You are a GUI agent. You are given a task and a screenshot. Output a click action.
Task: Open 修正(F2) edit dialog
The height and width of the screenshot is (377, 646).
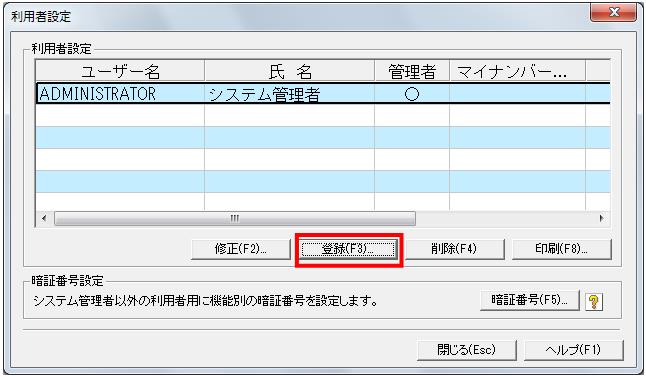click(241, 249)
